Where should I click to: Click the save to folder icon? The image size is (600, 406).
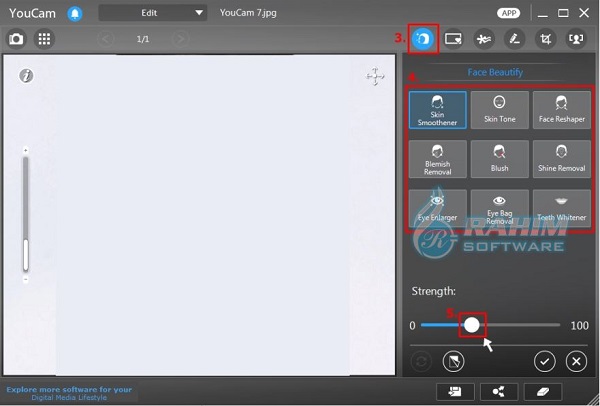pyautogui.click(x=455, y=391)
